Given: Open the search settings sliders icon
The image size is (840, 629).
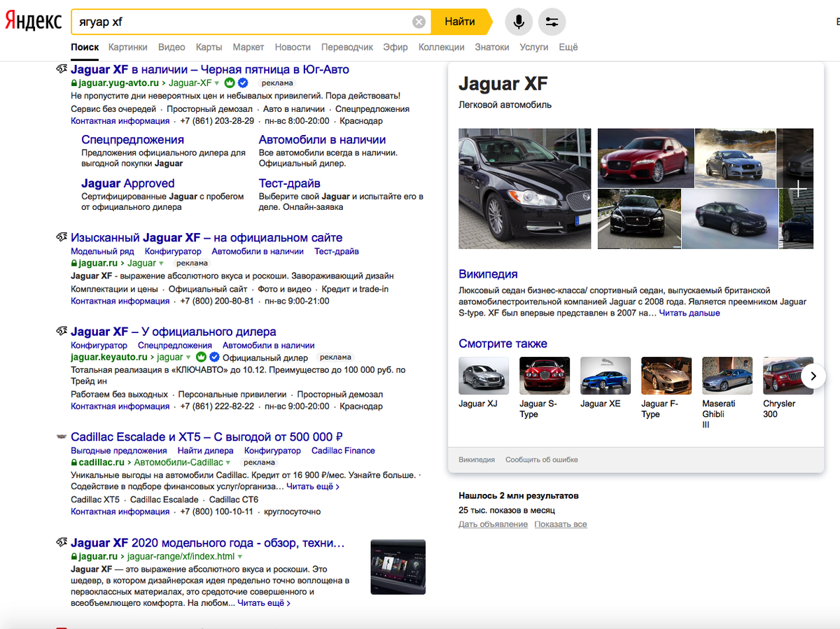Looking at the screenshot, I should (552, 22).
